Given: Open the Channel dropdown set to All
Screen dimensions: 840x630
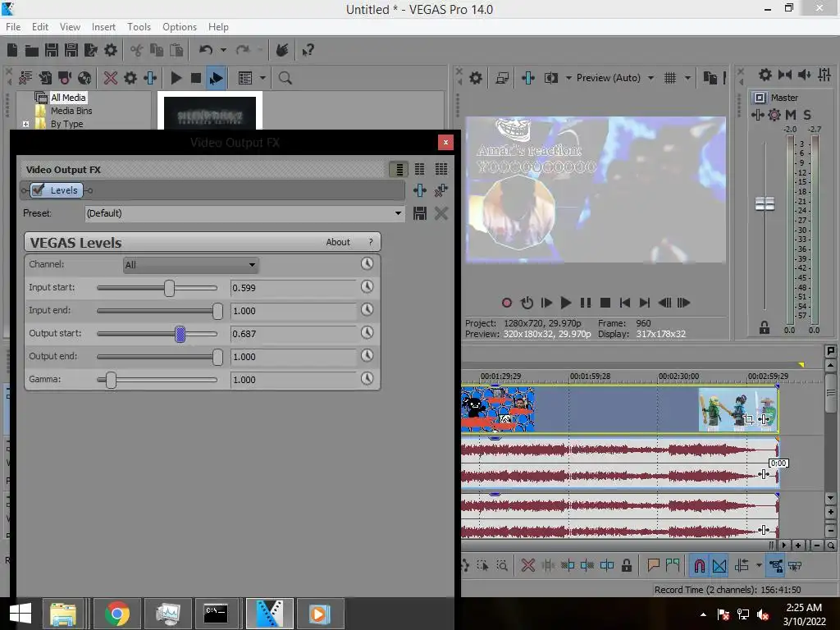Looking at the screenshot, I should pos(190,265).
